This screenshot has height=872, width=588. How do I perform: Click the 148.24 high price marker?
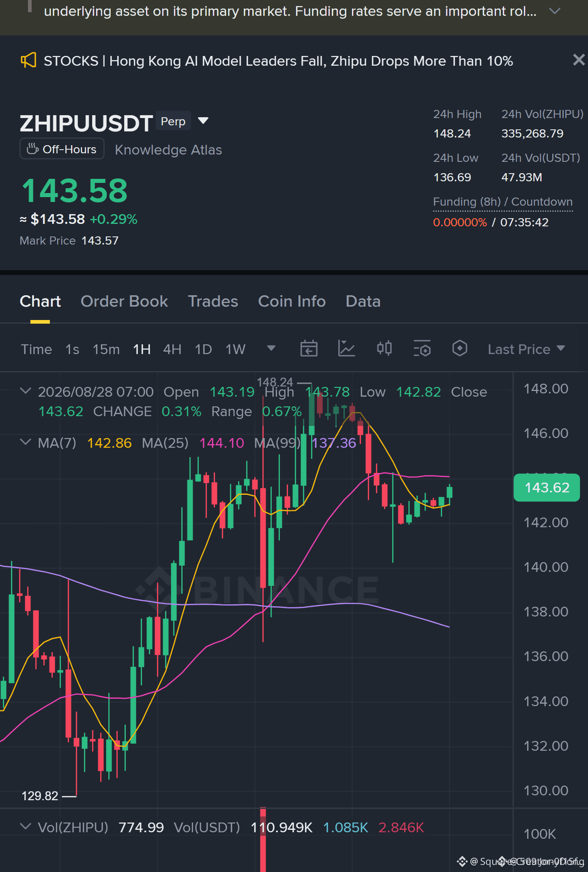point(275,382)
